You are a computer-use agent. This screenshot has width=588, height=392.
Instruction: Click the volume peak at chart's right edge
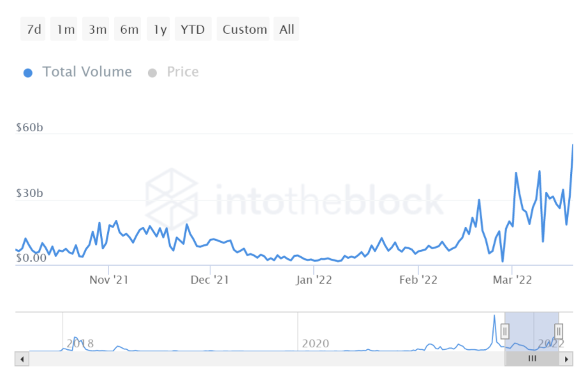(x=572, y=145)
